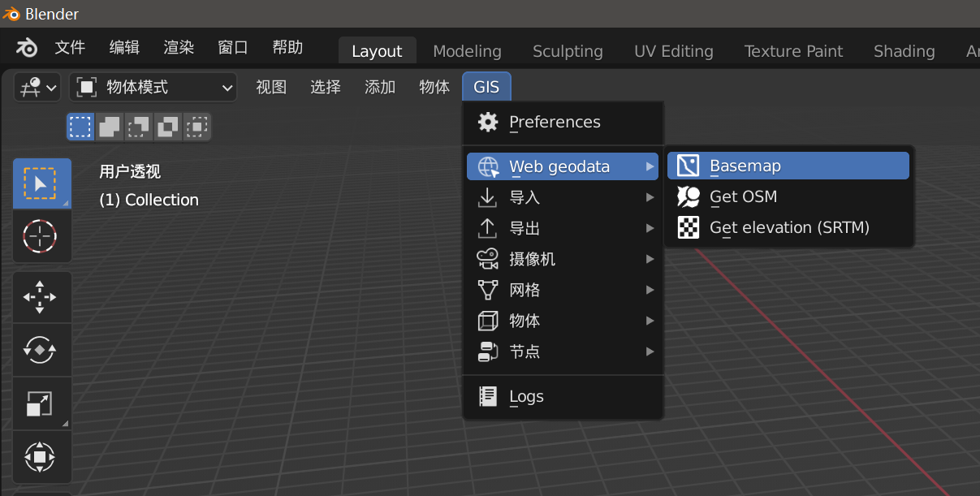Open the 编辑 menu
This screenshot has width=980, height=496.
click(124, 48)
